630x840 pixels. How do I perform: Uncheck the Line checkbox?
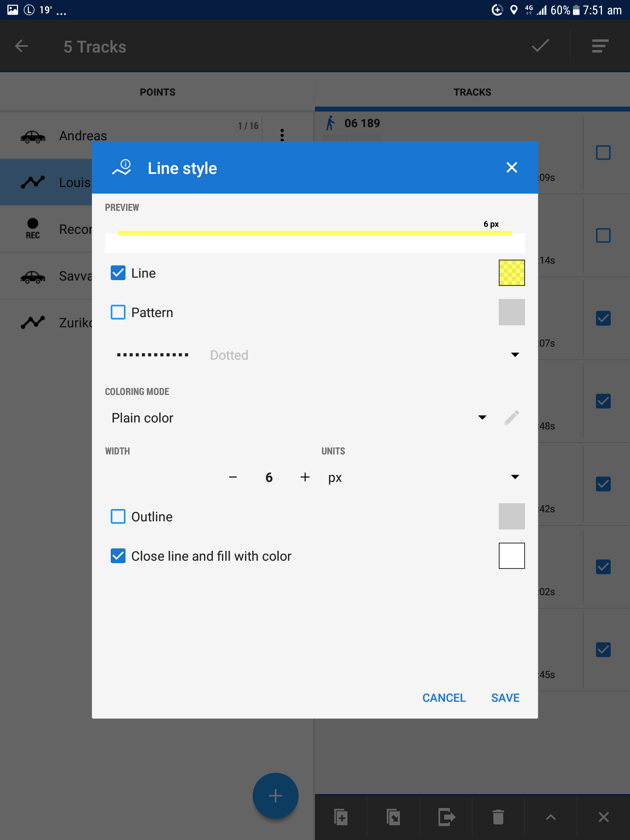118,273
